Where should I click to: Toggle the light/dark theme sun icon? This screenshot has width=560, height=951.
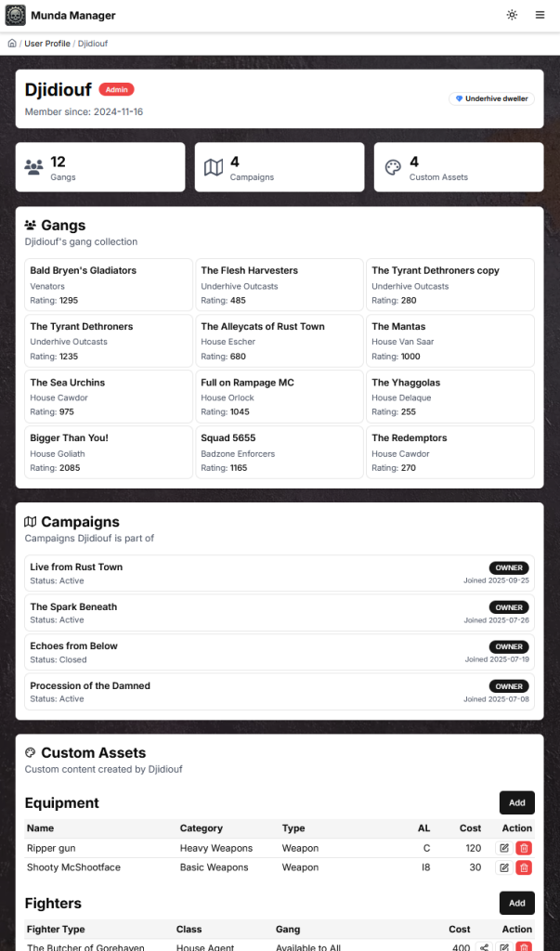point(512,15)
